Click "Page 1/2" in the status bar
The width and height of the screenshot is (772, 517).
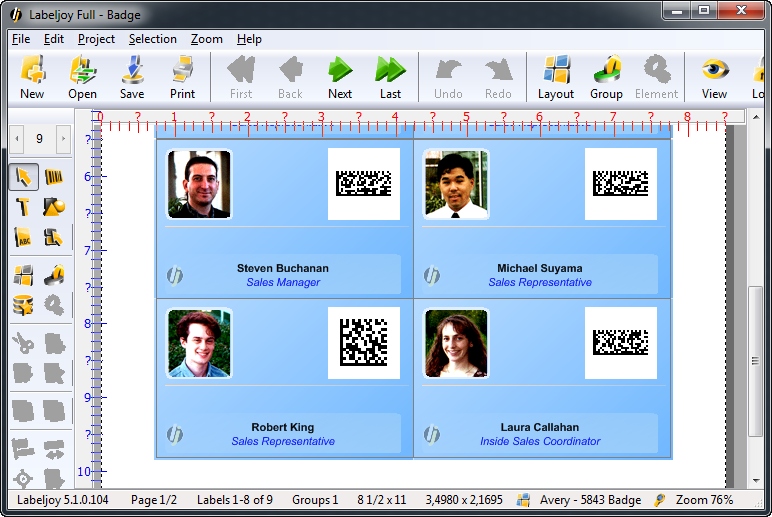(x=154, y=500)
